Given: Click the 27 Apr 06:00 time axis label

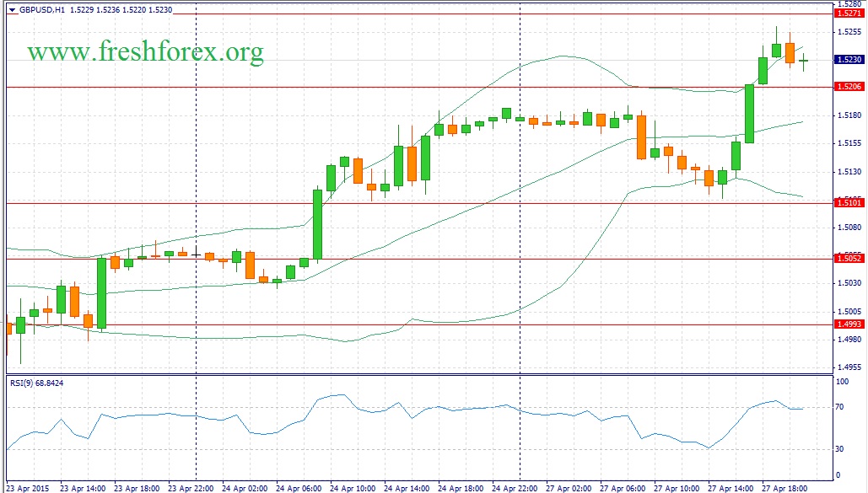Looking at the screenshot, I should point(623,487).
